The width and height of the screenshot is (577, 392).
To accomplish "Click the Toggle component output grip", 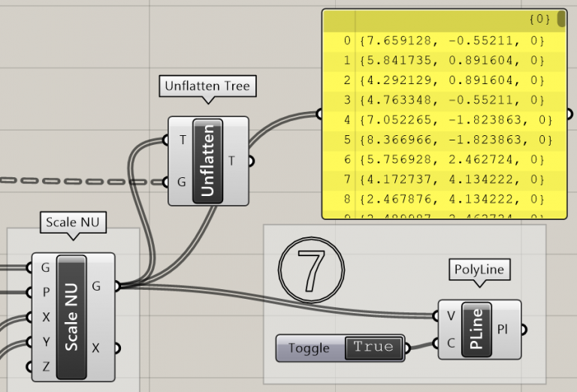I will click(407, 348).
